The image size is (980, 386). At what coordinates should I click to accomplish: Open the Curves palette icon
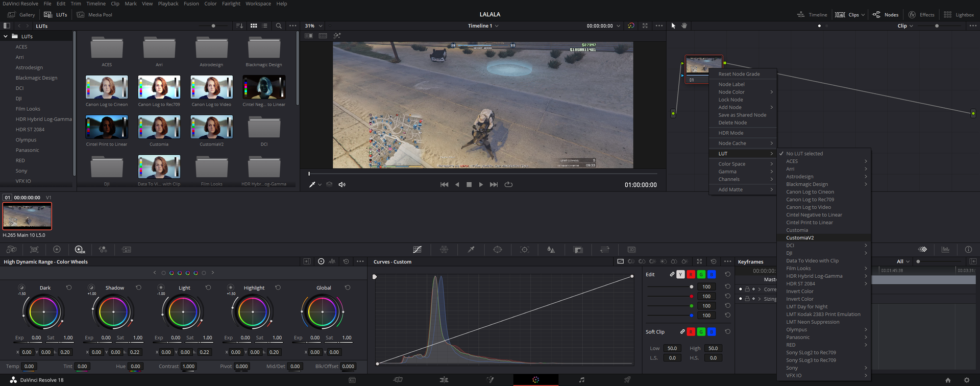417,250
